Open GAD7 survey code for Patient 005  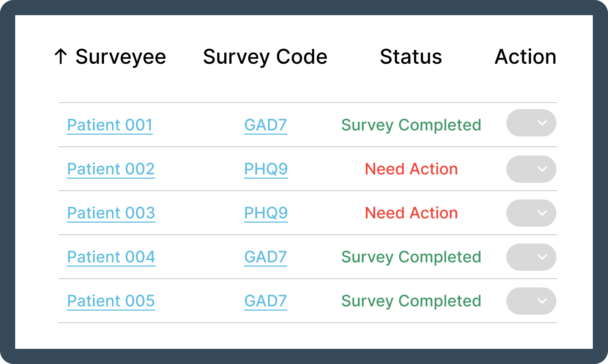(x=265, y=301)
